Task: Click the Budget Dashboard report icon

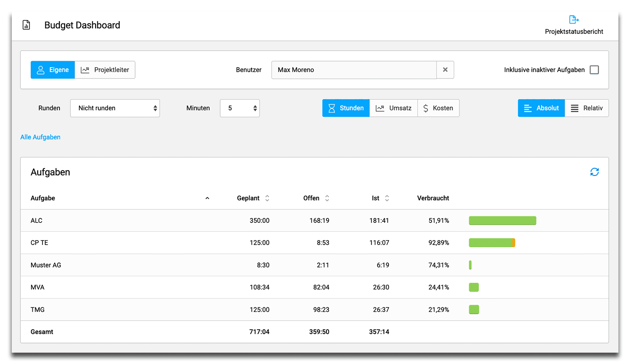Action: tap(26, 25)
